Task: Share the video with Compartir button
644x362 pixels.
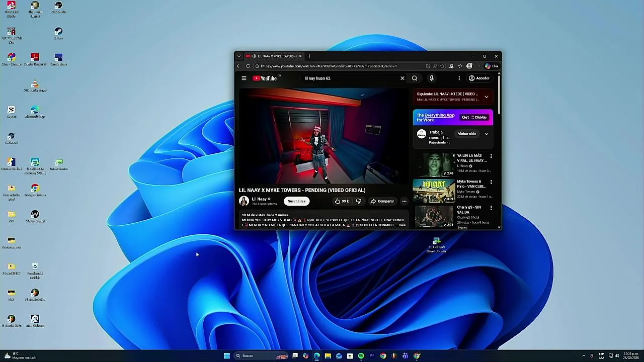Action: point(382,201)
